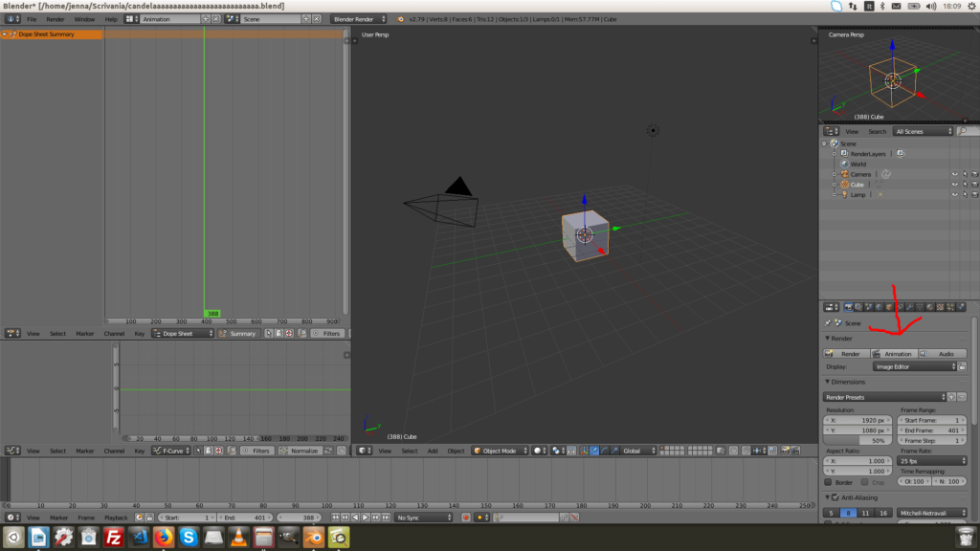Open the 25 fps frame rate dropdown

coord(932,461)
